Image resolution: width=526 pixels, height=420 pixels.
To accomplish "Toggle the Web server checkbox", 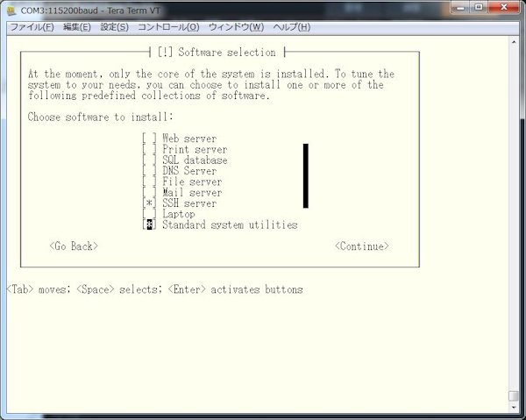I will (x=149, y=139).
